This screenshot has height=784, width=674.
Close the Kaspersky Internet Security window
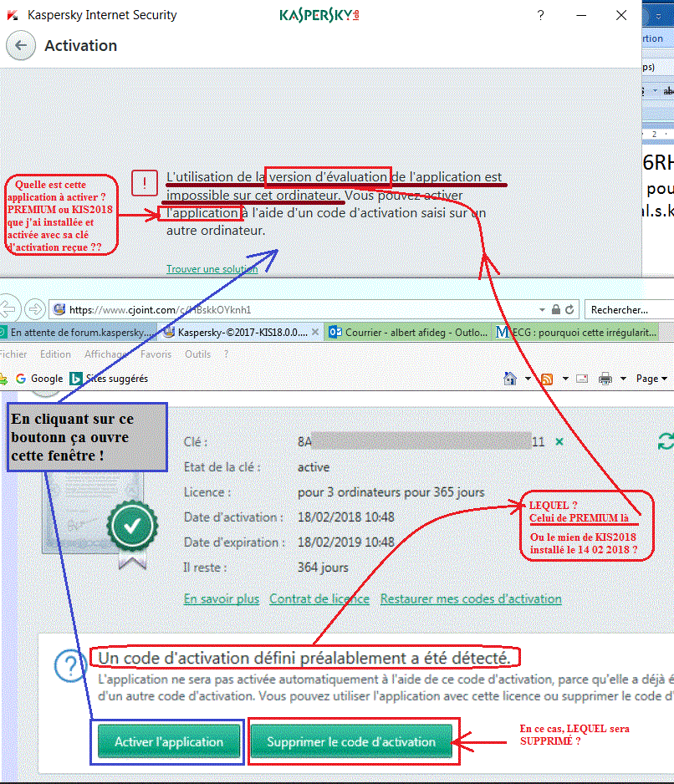621,16
